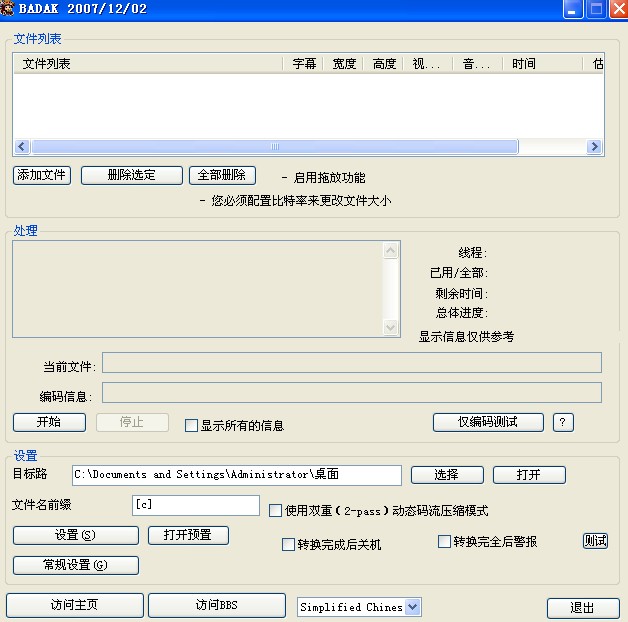Open 设置 (S) settings button
This screenshot has width=628, height=622.
pos(76,535)
